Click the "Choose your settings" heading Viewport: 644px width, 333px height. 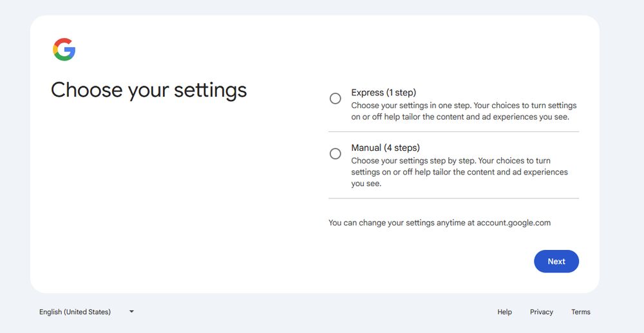click(x=149, y=90)
